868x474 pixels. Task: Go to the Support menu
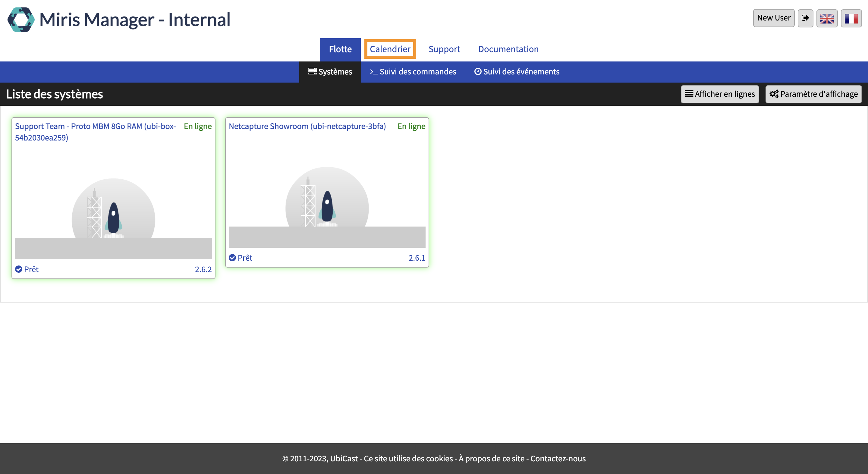click(x=444, y=49)
